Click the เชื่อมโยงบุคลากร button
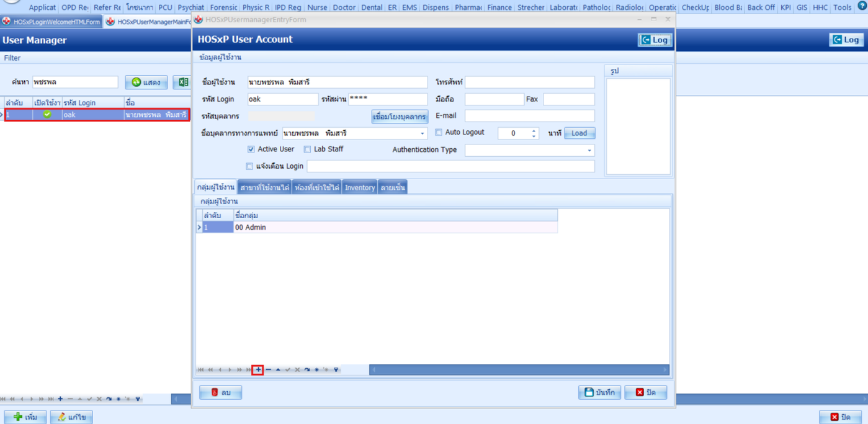This screenshot has width=868, height=424. coord(400,117)
